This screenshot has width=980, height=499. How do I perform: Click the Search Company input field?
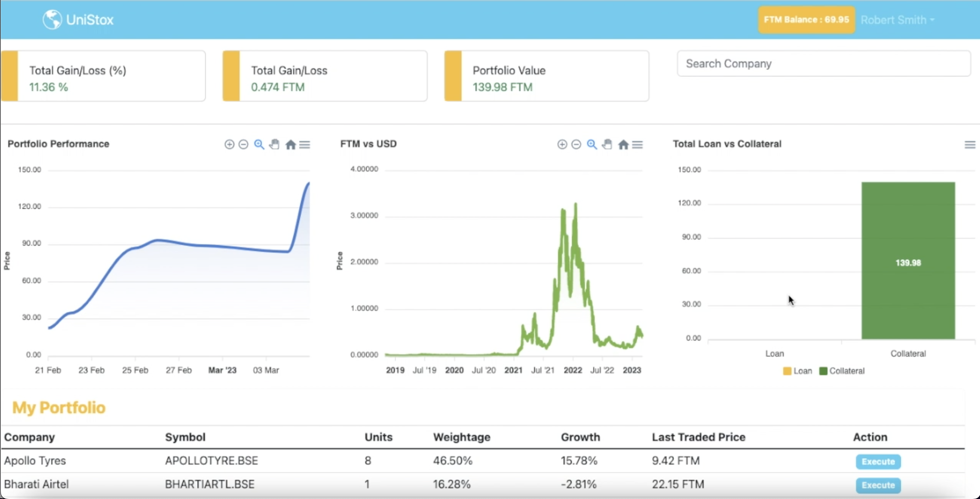pos(823,64)
